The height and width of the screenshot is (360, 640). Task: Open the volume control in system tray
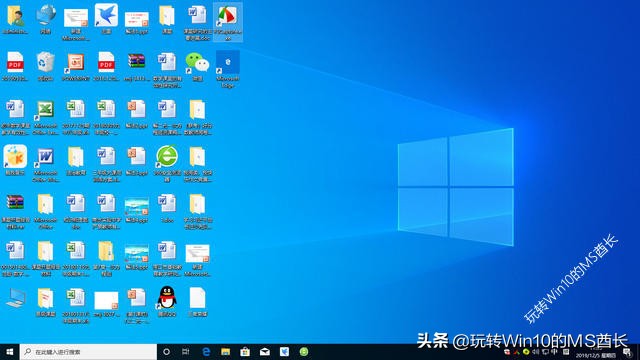click(536, 351)
